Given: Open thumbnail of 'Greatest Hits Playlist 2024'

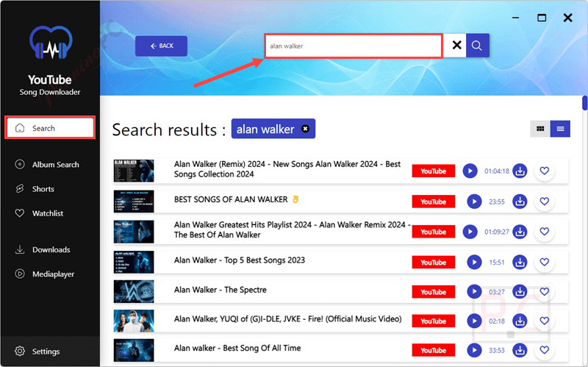Looking at the screenshot, I should tap(134, 232).
